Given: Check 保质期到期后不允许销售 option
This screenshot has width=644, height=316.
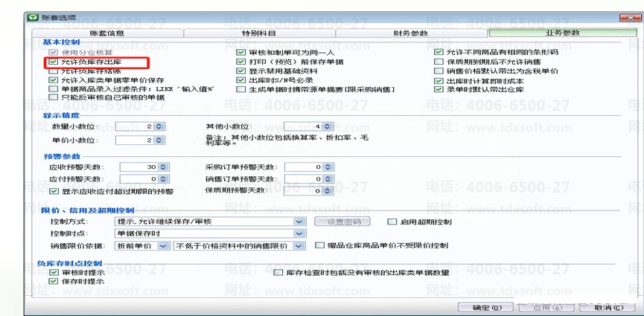Looking at the screenshot, I should [439, 62].
